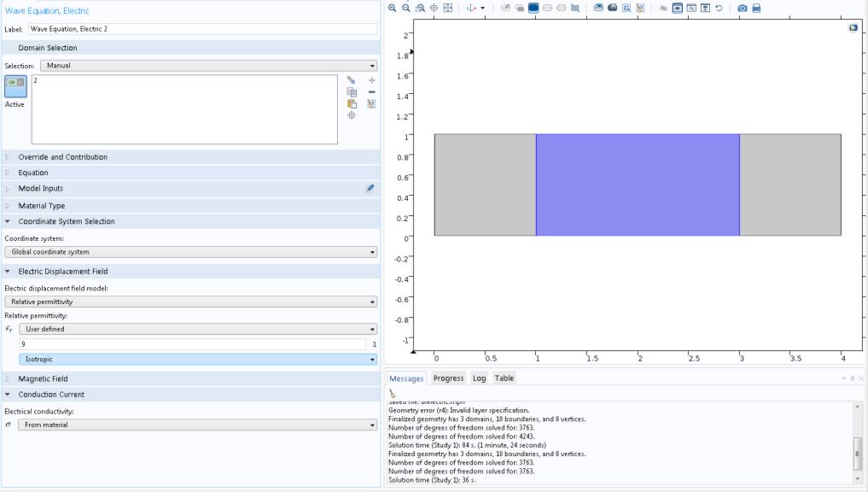Click the Domain Selection section header
Image resolution: width=868 pixels, height=492 pixels.
point(191,48)
